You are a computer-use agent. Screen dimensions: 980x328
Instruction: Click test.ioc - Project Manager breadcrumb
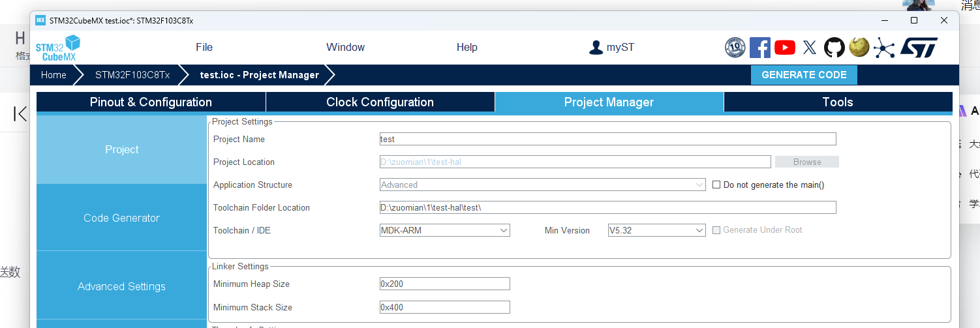[x=260, y=74]
